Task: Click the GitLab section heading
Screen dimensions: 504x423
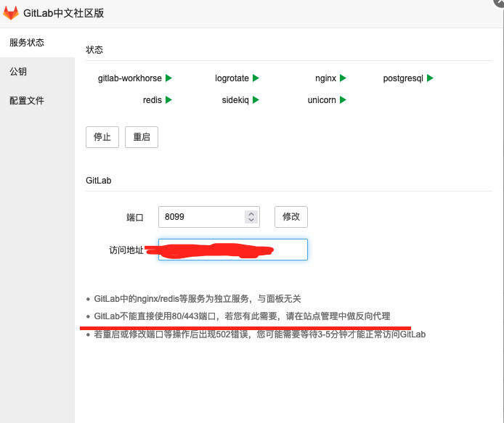Action: 98,181
